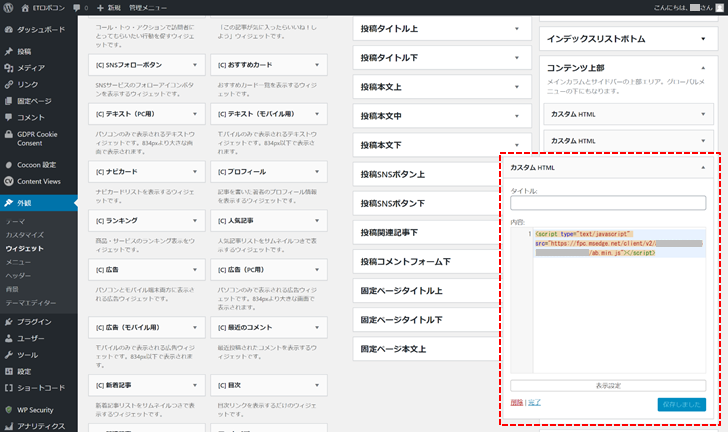Open the ウィジェット submenu link
Viewport: 728px width, 432px height.
point(25,249)
